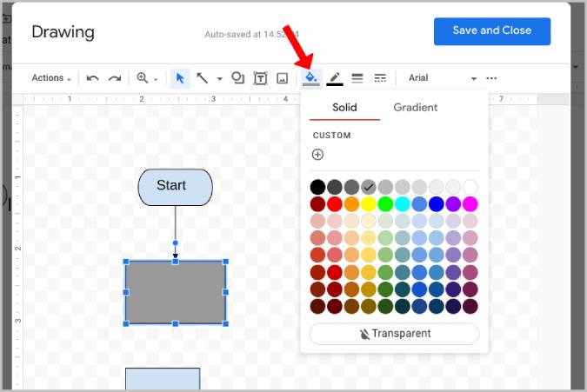The image size is (587, 392).
Task: Click the Zoom magnifier icon
Action: (143, 78)
